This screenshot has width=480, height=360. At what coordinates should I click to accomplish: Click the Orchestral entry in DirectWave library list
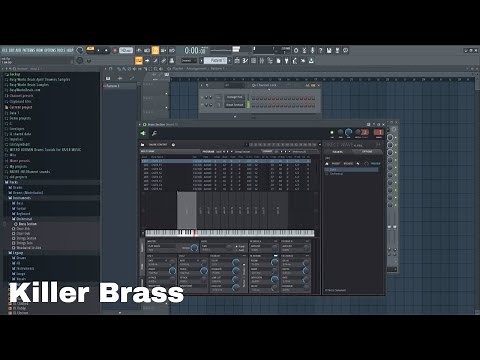[337, 174]
